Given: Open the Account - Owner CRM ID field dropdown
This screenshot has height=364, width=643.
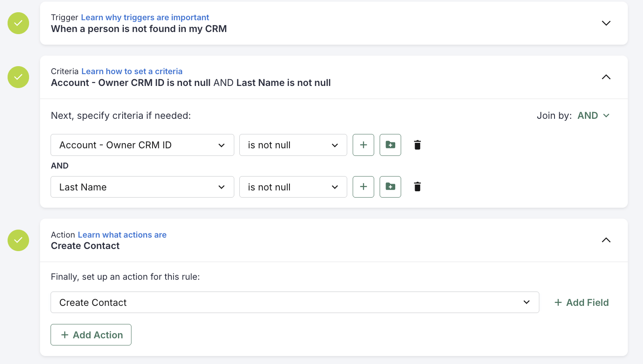Looking at the screenshot, I should coord(142,145).
